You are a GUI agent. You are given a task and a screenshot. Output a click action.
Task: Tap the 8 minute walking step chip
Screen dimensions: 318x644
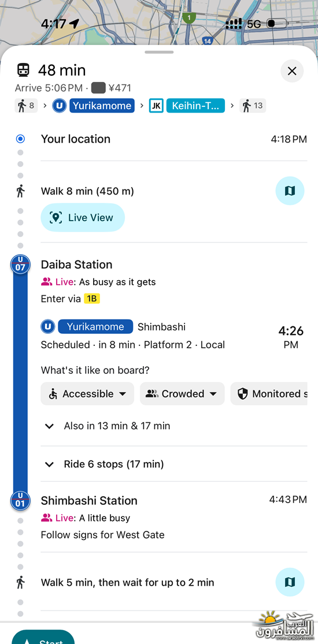tap(26, 106)
